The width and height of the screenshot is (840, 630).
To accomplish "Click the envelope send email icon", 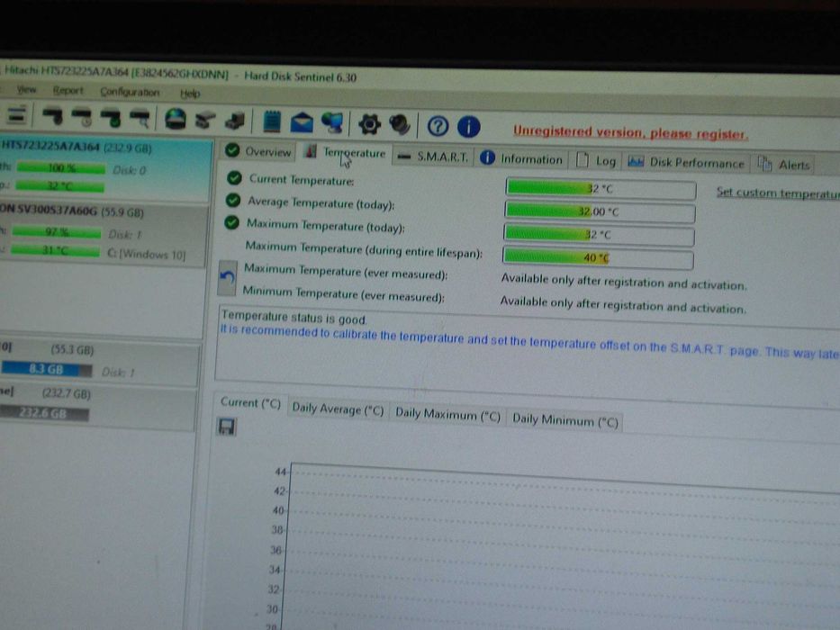I will click(x=302, y=122).
